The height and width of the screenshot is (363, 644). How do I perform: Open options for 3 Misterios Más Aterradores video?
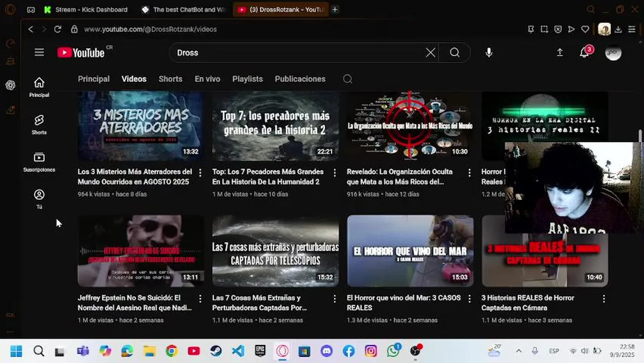click(200, 172)
